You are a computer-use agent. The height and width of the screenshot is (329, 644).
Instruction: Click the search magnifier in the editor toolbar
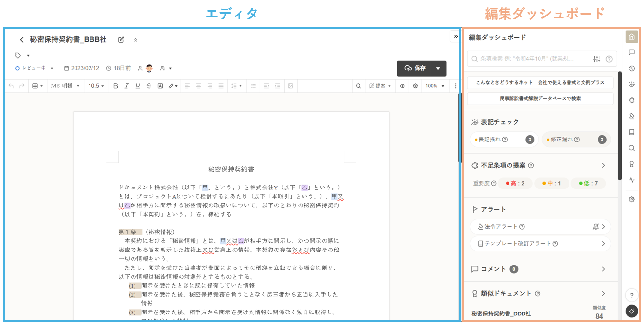click(359, 86)
